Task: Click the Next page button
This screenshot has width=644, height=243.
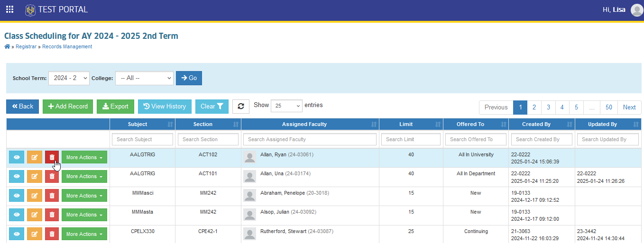Action: tap(629, 108)
